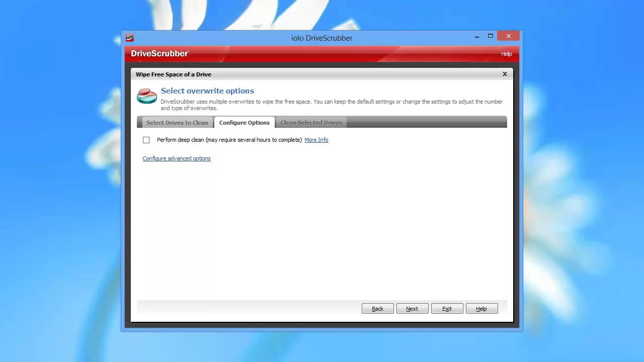
Task: Click the disk eraser icon beside the heading
Action: (x=147, y=96)
